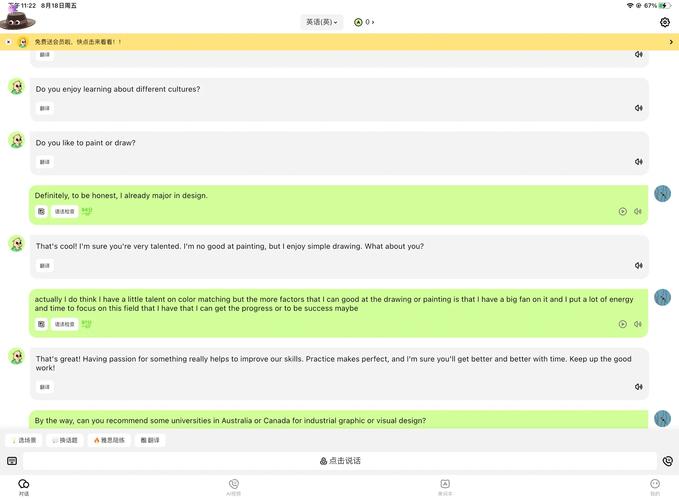Tap the 雅思陪练 IELTS practice chip
The image size is (679, 500).
point(110,440)
